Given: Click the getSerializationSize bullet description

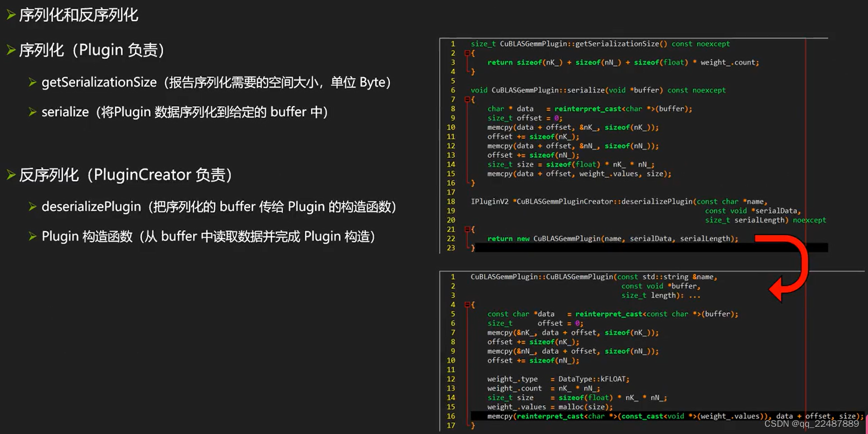Looking at the screenshot, I should click(x=217, y=82).
